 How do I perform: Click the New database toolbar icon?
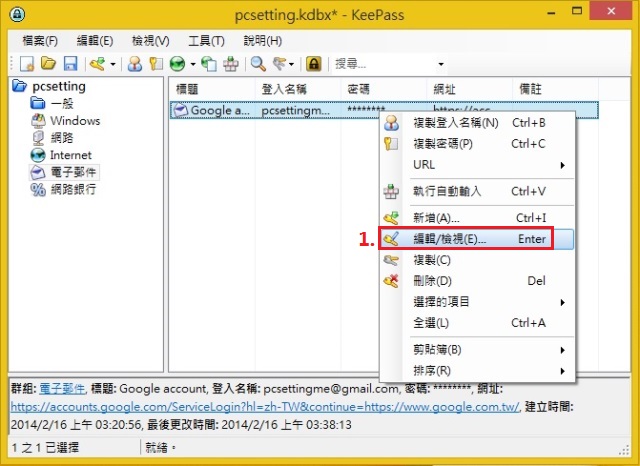pos(27,64)
